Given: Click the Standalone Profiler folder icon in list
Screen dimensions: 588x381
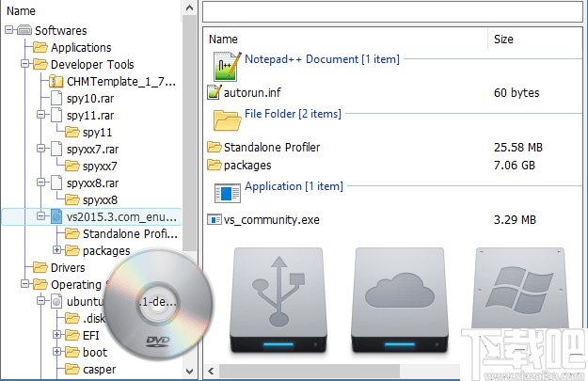Looking at the screenshot, I should coord(215,147).
